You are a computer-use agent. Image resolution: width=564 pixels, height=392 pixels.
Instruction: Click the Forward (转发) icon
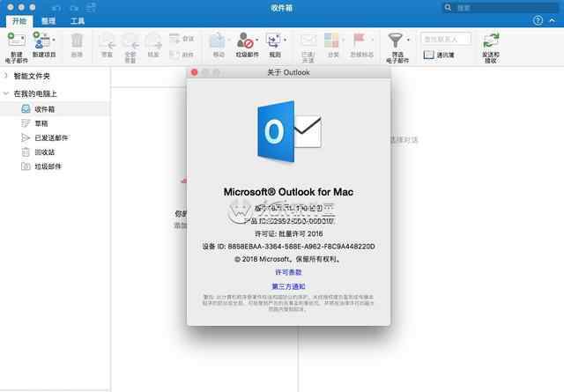(153, 41)
